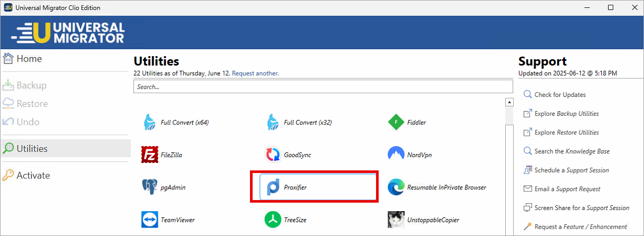Select the UnstoppableCopier cat icon
This screenshot has width=644, height=236.
coord(396,220)
